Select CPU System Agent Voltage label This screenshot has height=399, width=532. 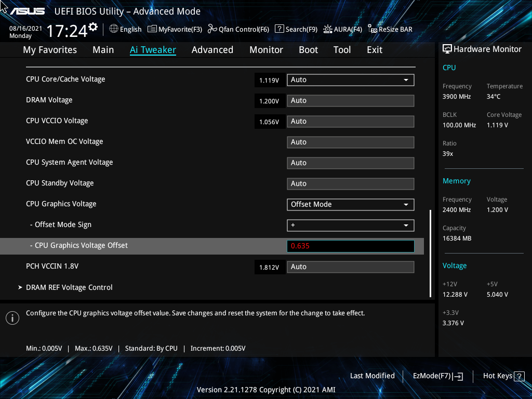[70, 163]
